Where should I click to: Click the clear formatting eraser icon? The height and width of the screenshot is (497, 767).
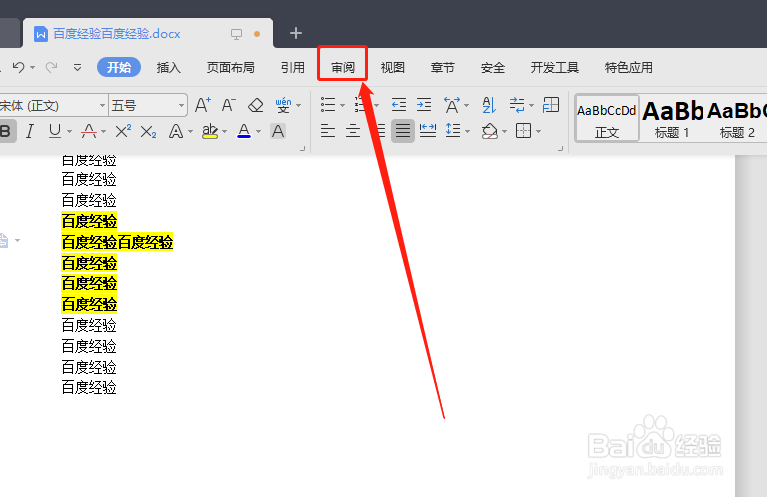[255, 105]
